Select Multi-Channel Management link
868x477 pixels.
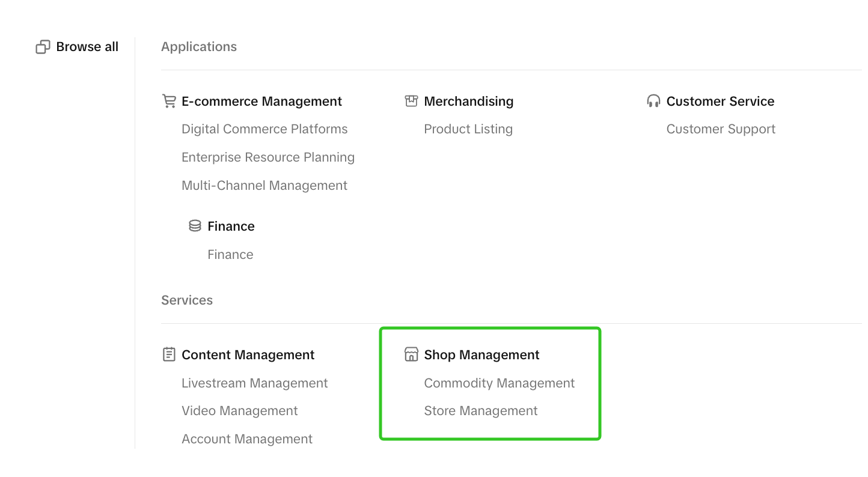(264, 186)
